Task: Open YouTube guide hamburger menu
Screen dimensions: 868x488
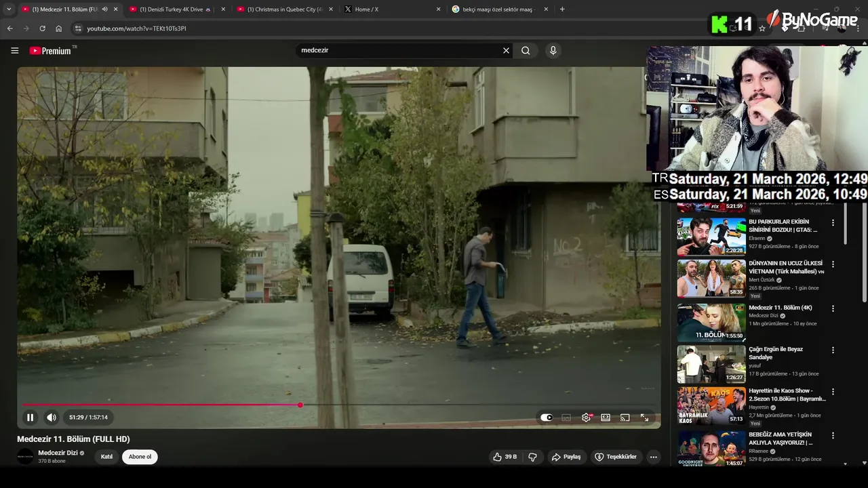Action: click(14, 50)
